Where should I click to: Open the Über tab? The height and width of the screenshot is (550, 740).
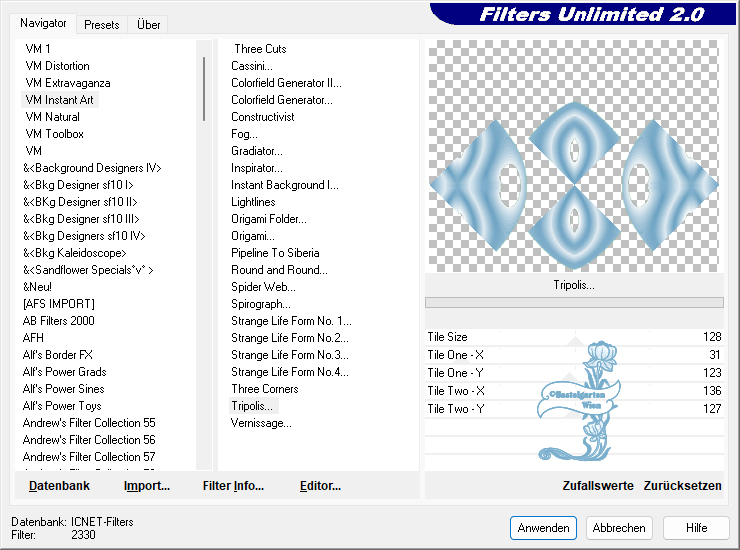click(x=149, y=24)
